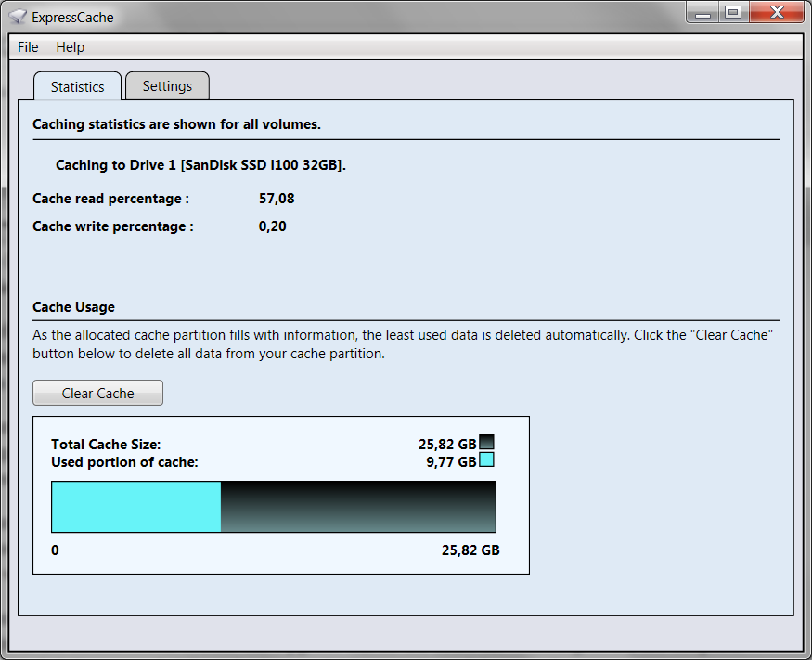Click the ExpressCache app icon in title bar
This screenshot has height=660, width=812.
click(18, 17)
